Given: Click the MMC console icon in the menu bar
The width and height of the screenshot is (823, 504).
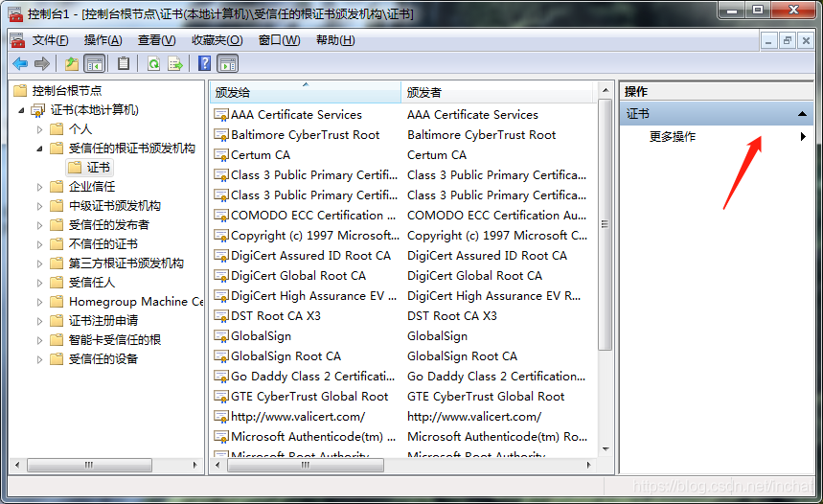Looking at the screenshot, I should (x=17, y=40).
